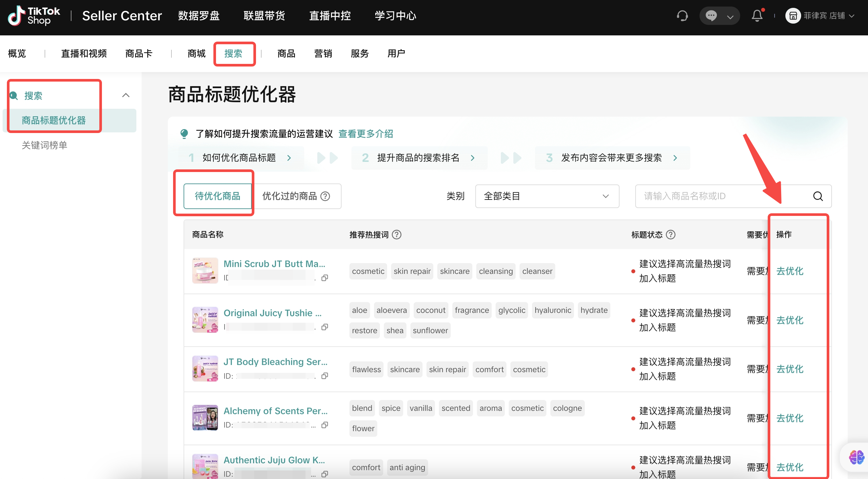Open customer support via the headset icon
This screenshot has height=479, width=868.
(x=682, y=15)
